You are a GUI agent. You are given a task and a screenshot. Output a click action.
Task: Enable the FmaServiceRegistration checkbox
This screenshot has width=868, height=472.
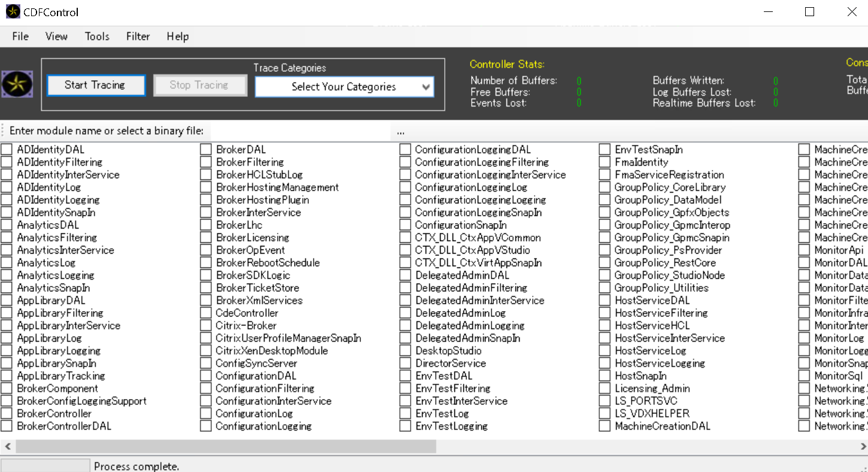point(605,175)
